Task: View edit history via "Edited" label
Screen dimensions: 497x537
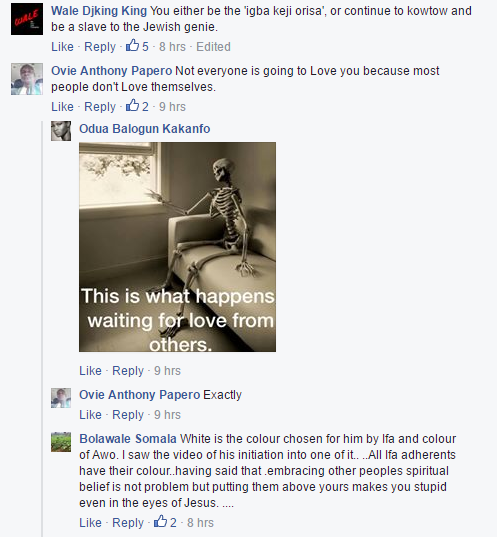Action: point(213,47)
